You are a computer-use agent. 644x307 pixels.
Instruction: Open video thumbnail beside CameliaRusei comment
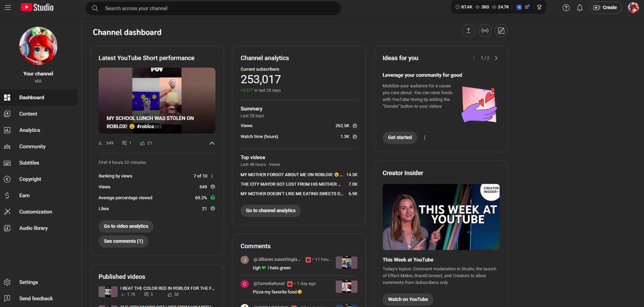pos(347,287)
